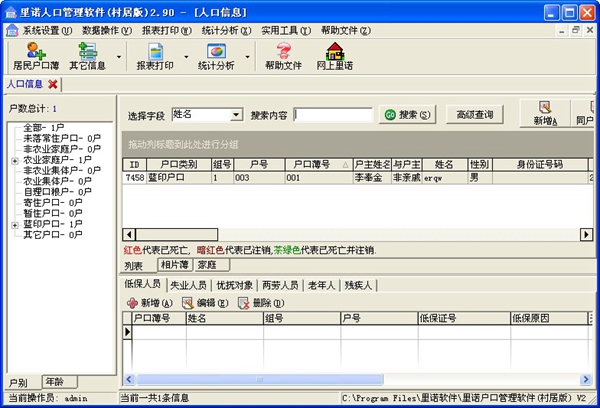Image resolution: width=600 pixels, height=408 pixels.
Task: Click the 其它信息 toolbar icon
Action: tap(87, 56)
